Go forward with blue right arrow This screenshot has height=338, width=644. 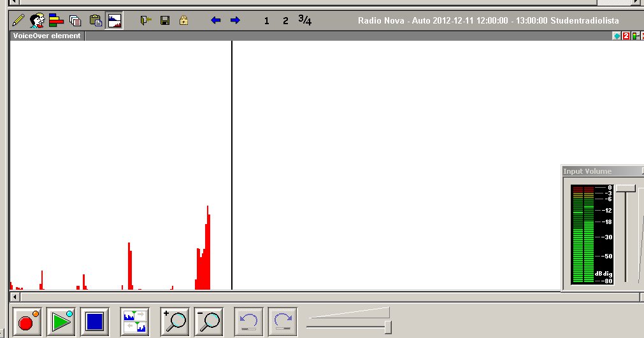click(235, 20)
